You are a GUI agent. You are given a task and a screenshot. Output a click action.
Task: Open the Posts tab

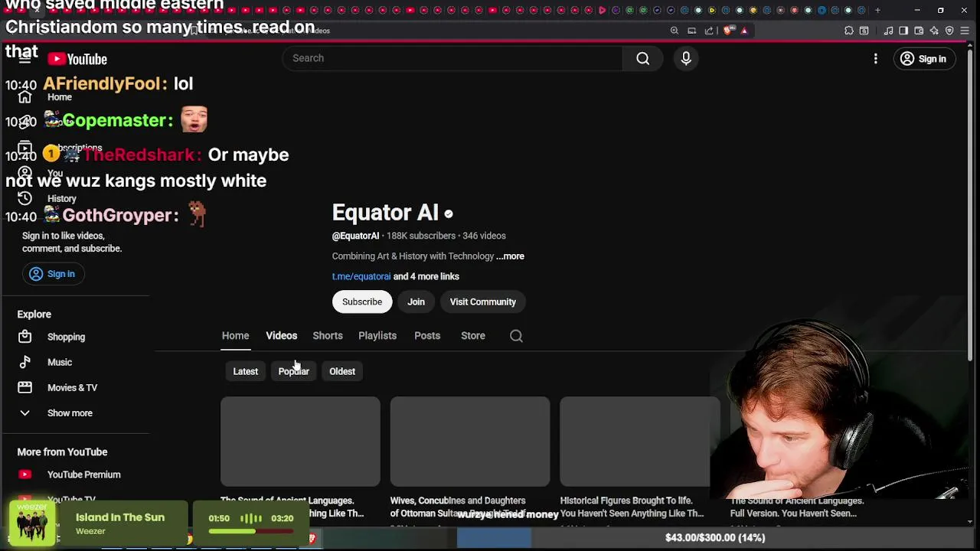(427, 336)
